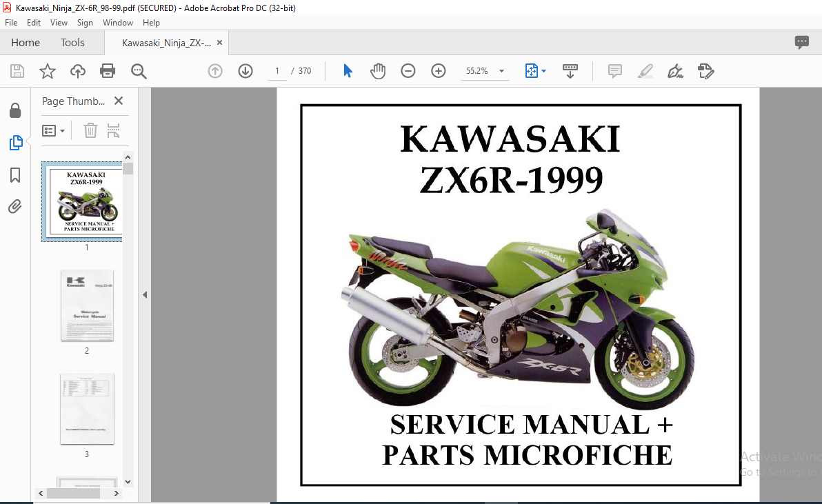This screenshot has width=822, height=504.
Task: Open the Sign document pen tool
Action: [x=675, y=71]
